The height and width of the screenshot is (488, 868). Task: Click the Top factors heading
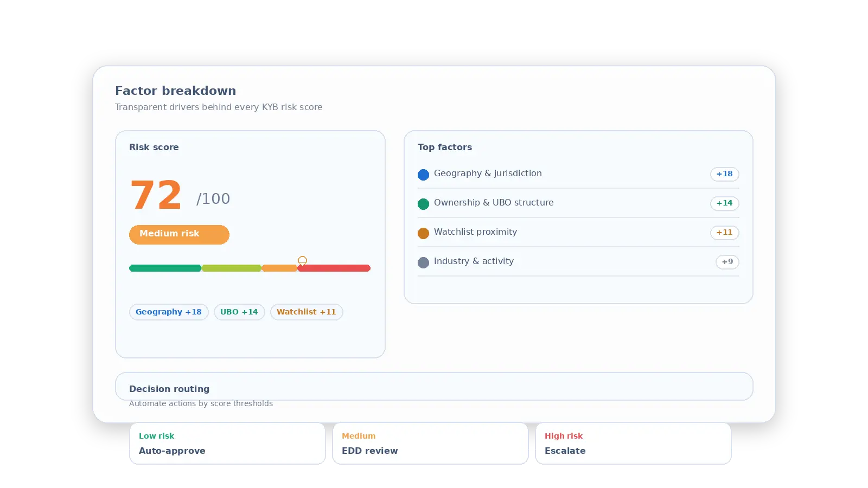tap(445, 147)
